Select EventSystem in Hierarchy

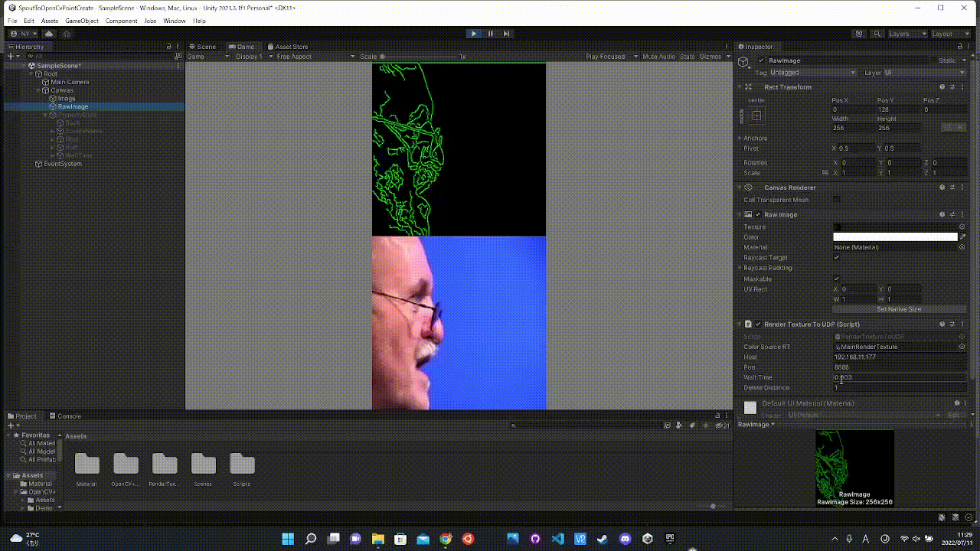click(x=62, y=164)
